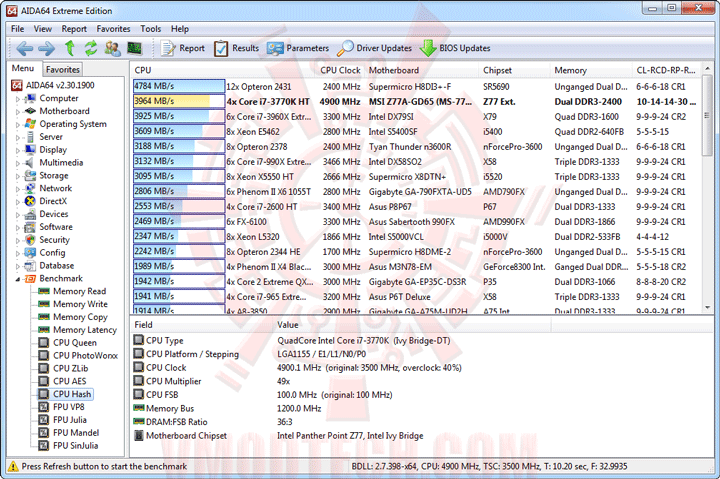Click the results list vertical scrollbar
Image resolution: width=720 pixels, height=479 pixels.
tap(707, 188)
